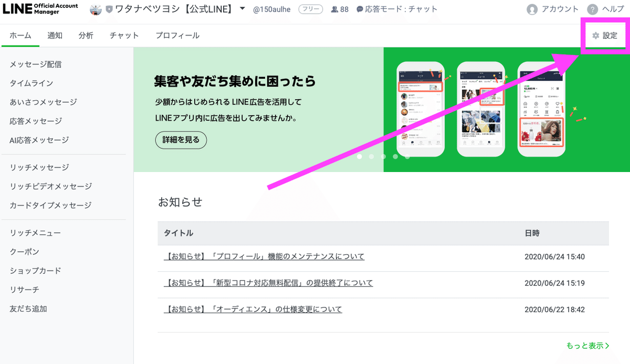The width and height of the screenshot is (630, 364).
Task: Click the もっと表示 link
Action: [588, 346]
